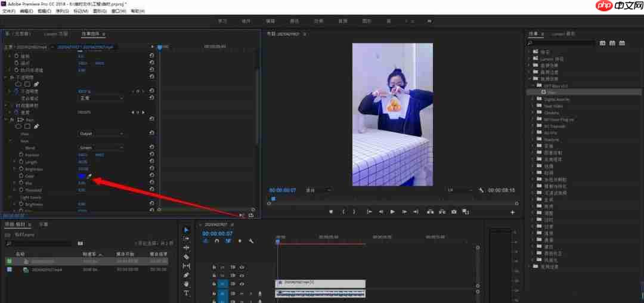Pick Rays color with the eyedropper
644x303 pixels.
pos(89,176)
